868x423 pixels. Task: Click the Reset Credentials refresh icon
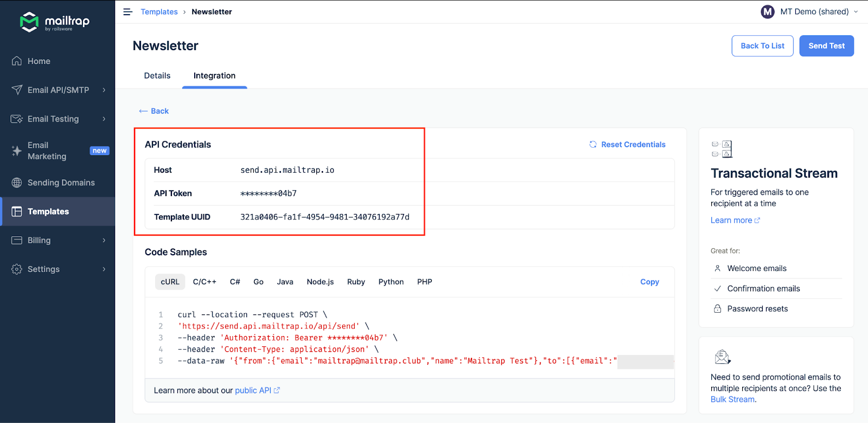[593, 144]
